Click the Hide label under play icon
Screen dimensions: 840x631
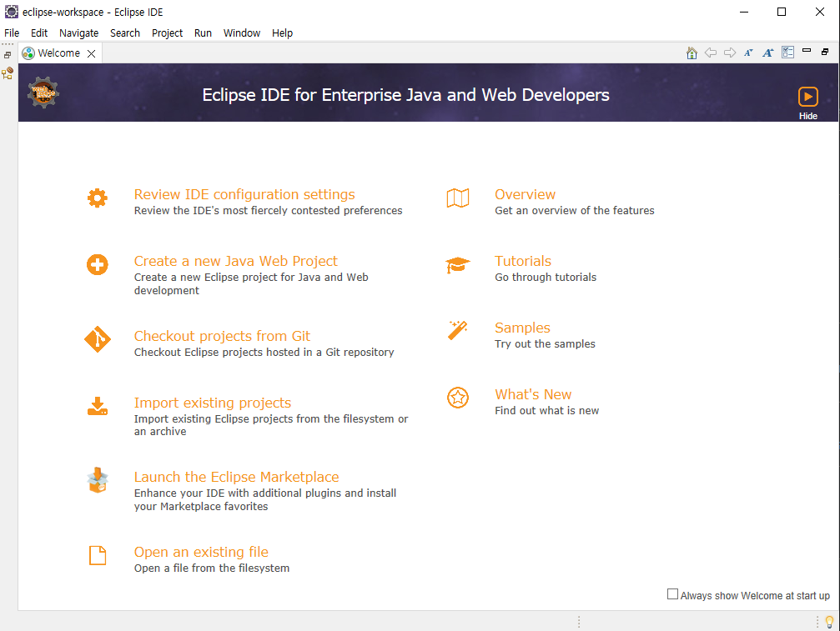tap(807, 116)
